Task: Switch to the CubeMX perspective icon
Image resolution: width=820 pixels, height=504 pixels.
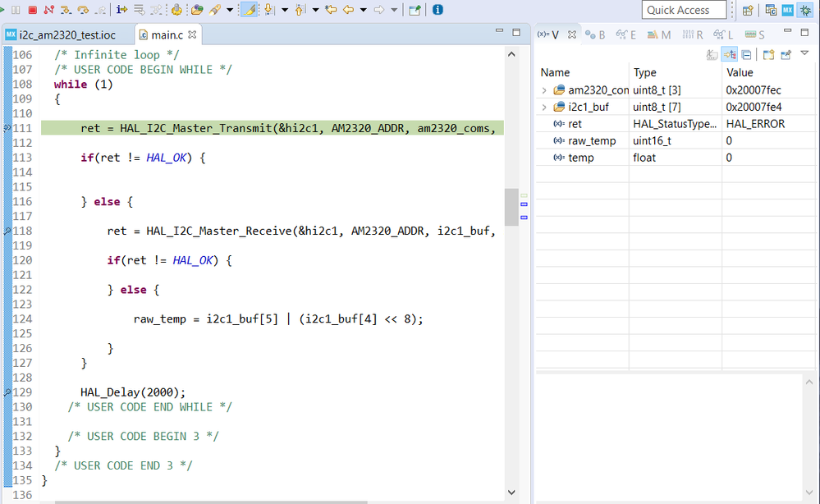Action: click(x=788, y=10)
